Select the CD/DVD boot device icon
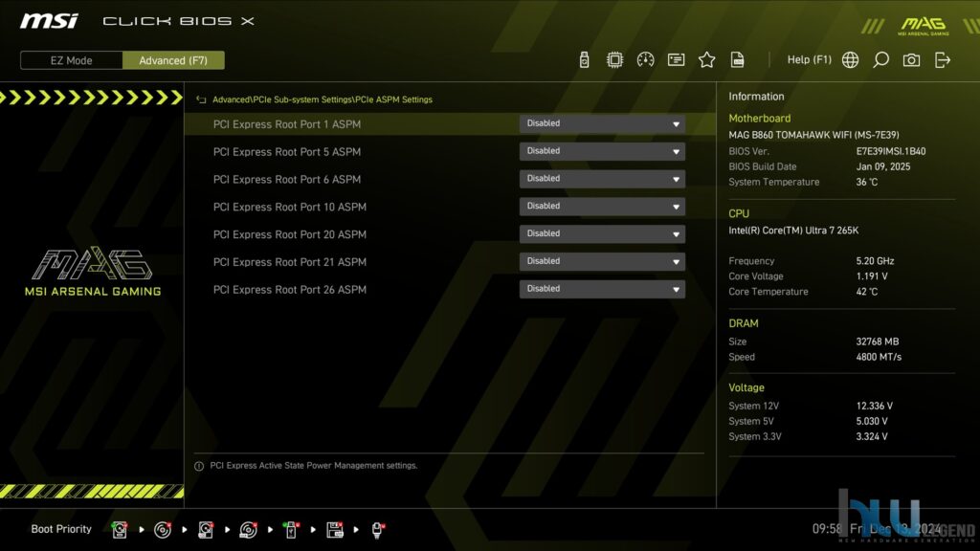980x551 pixels. [163, 530]
